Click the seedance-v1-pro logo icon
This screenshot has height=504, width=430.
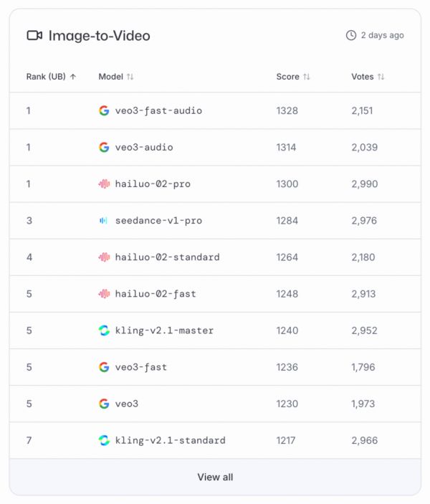[104, 221]
